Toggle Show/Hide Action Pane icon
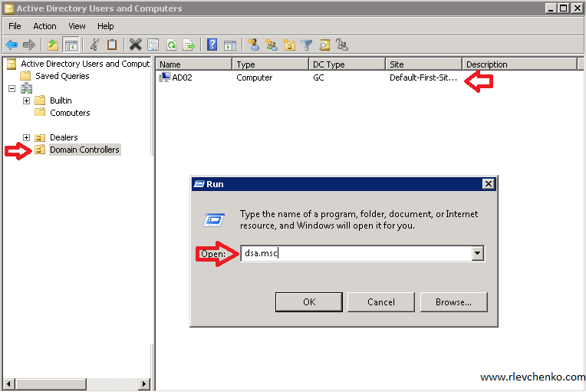Screen dimensions: 586x392 click(x=230, y=44)
